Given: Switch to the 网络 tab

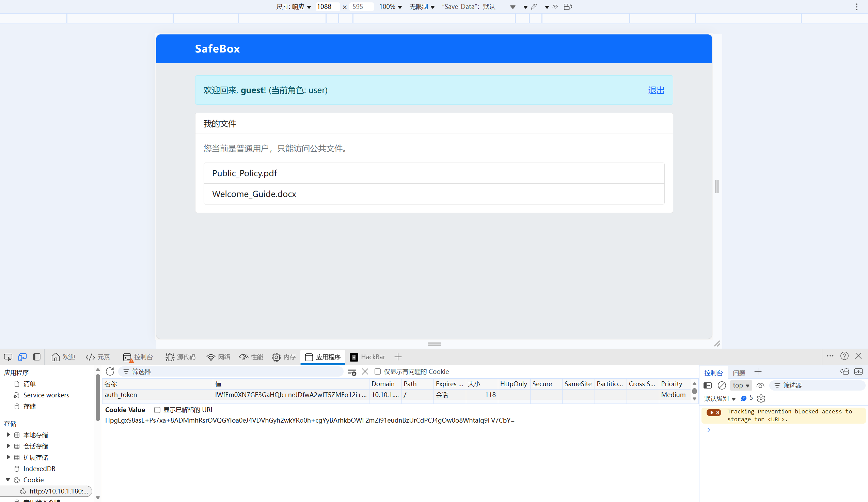Looking at the screenshot, I should point(218,357).
